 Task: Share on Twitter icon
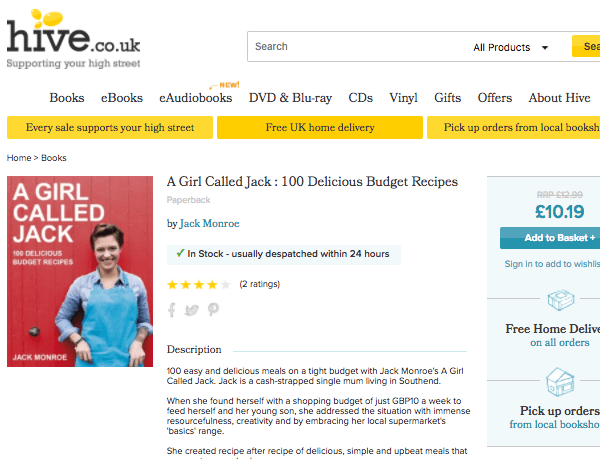(191, 310)
